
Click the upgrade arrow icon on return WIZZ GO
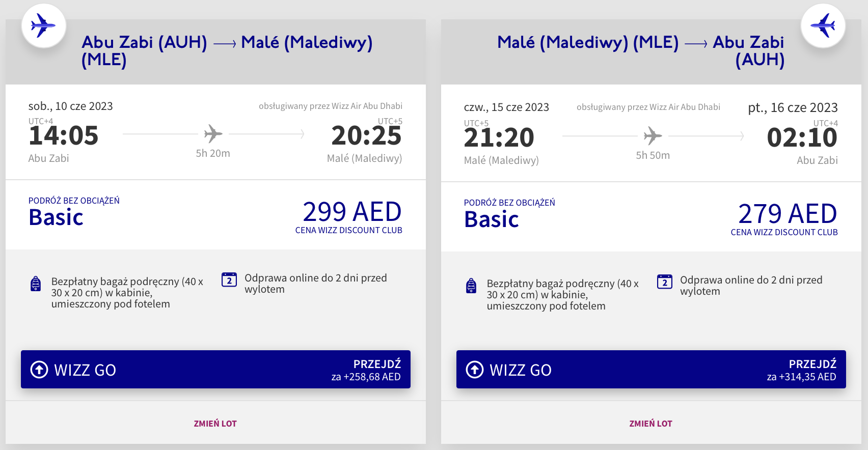click(475, 370)
